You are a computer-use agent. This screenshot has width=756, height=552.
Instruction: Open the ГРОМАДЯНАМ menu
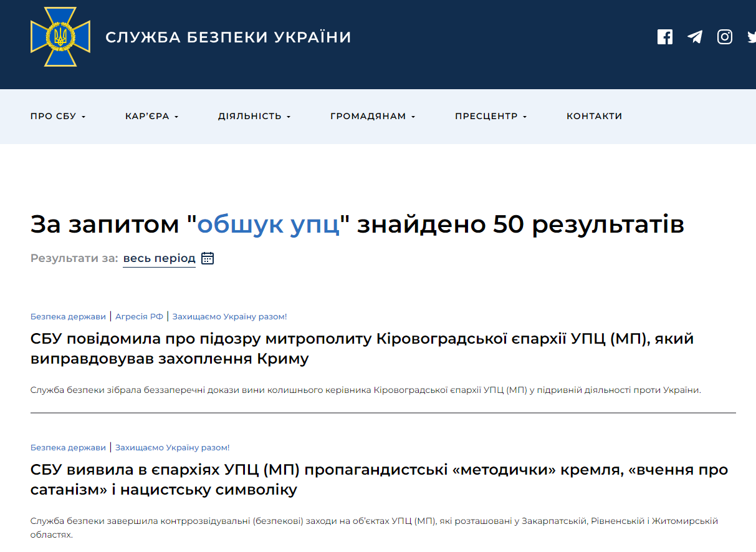point(373,116)
